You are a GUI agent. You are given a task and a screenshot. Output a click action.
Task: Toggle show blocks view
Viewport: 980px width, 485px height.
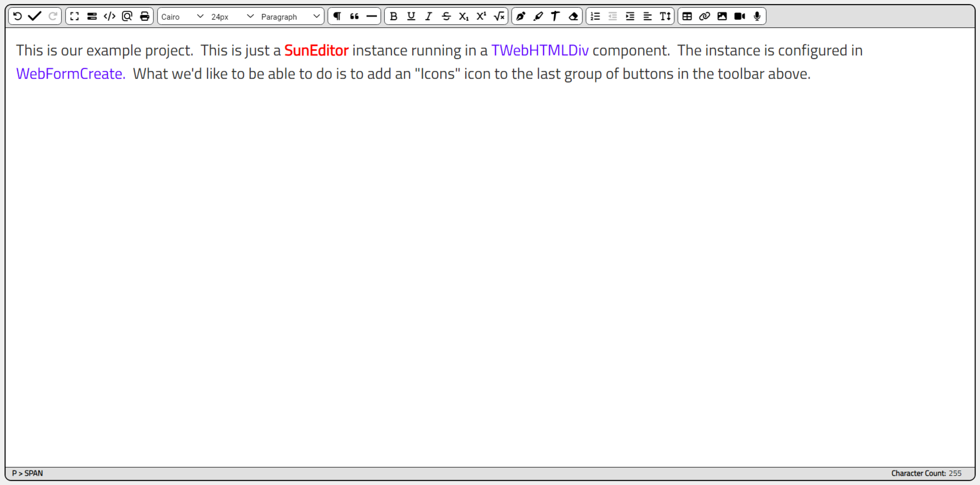[92, 16]
